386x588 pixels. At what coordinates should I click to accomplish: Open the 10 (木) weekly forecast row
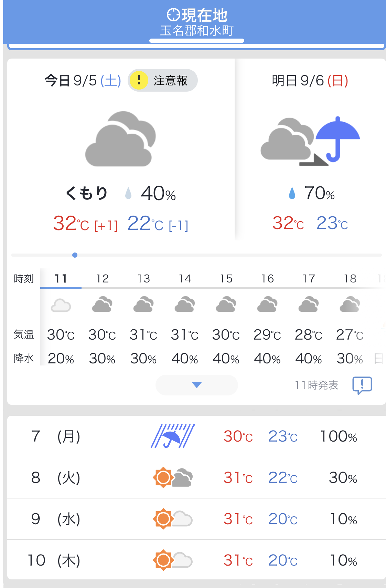pyautogui.click(x=196, y=560)
